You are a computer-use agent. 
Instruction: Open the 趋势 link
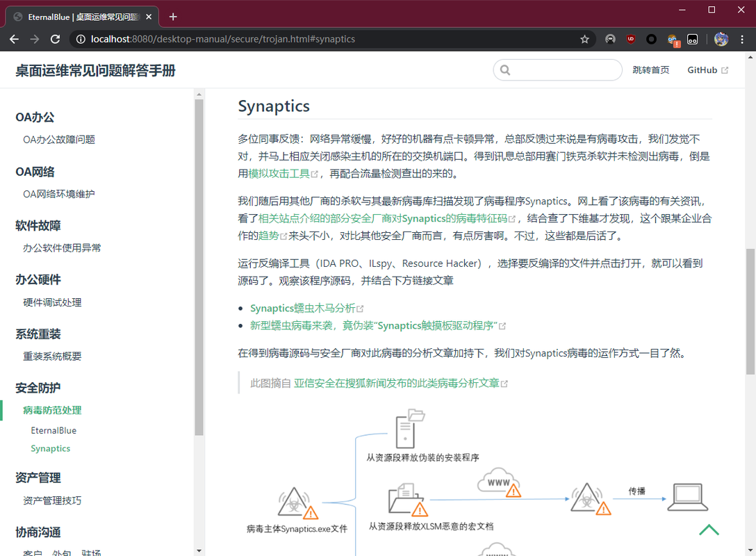(272, 236)
